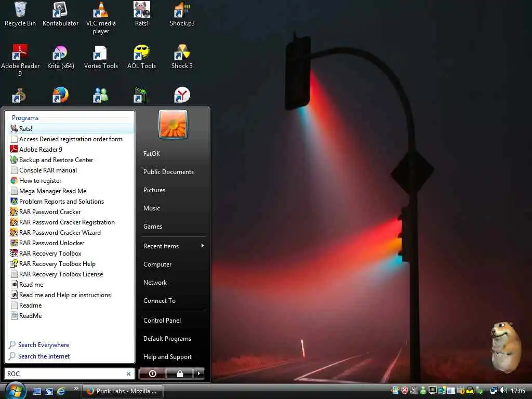
Task: Click the Rats! desktop shortcut
Action: point(141,14)
